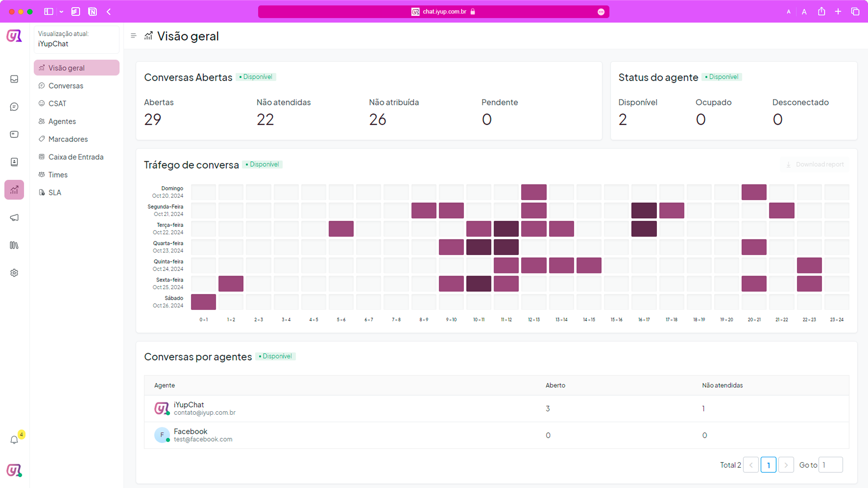Select CSAT report menu item
Viewport: 868px width, 488px height.
click(57, 103)
